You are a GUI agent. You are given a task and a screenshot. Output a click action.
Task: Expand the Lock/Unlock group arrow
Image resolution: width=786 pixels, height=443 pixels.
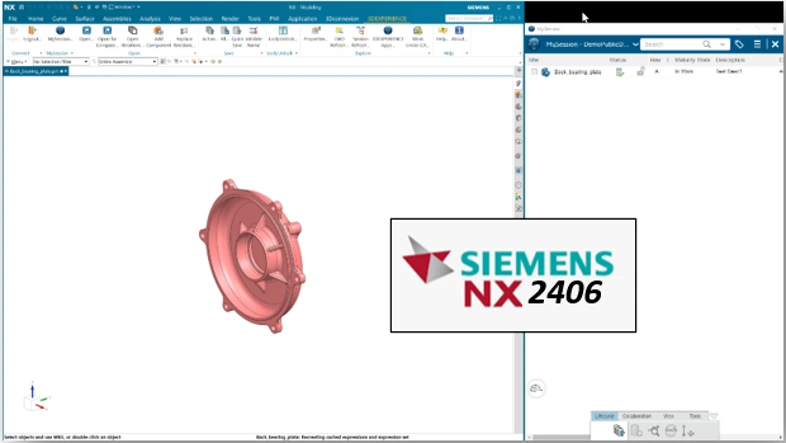tap(296, 53)
